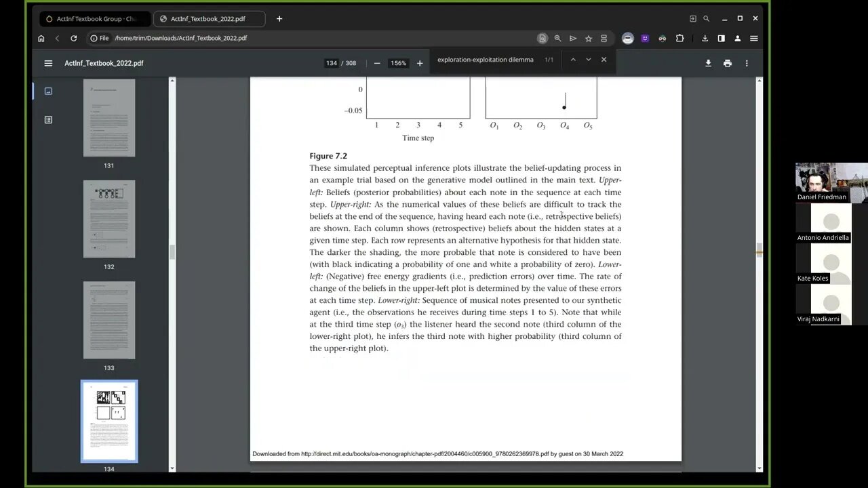
Task: Go to next find result
Action: 588,60
